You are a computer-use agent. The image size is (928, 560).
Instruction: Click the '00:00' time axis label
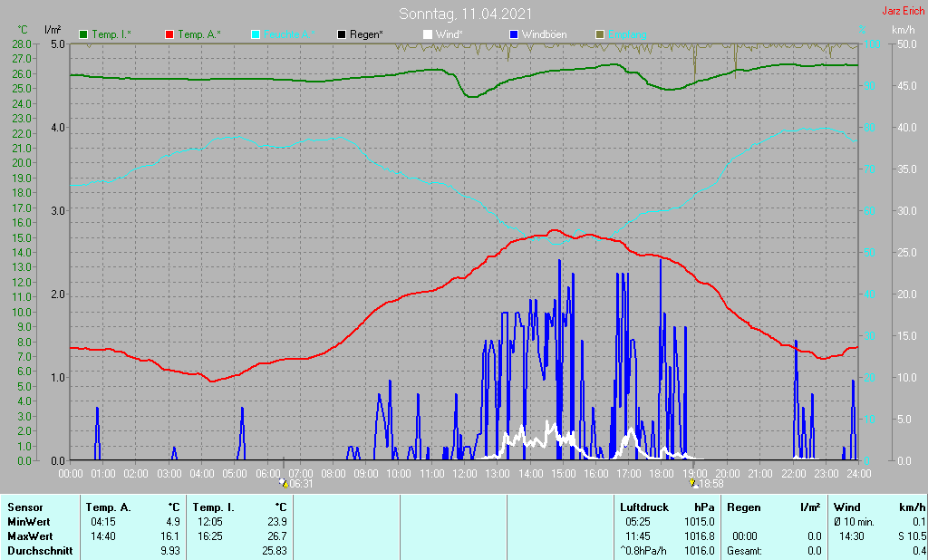[x=71, y=474]
